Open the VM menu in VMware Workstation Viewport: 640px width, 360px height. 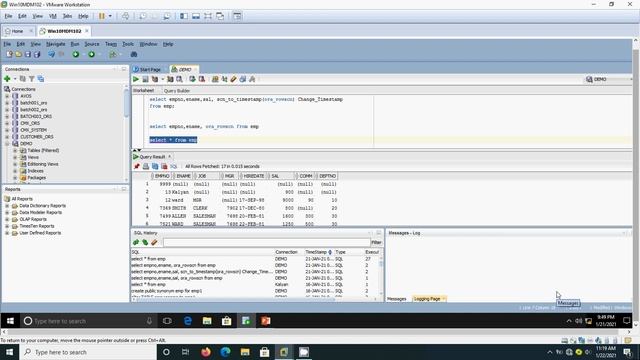[x=53, y=16]
